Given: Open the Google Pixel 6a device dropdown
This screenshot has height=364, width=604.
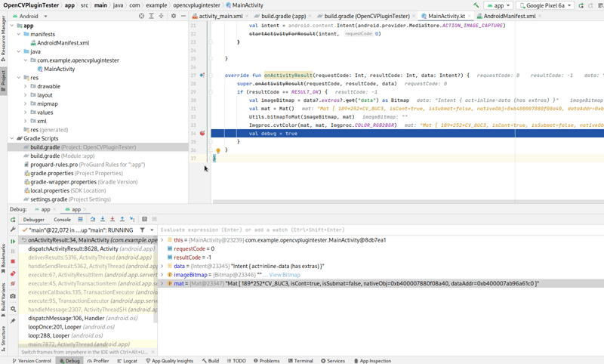Looking at the screenshot, I should 544,5.
